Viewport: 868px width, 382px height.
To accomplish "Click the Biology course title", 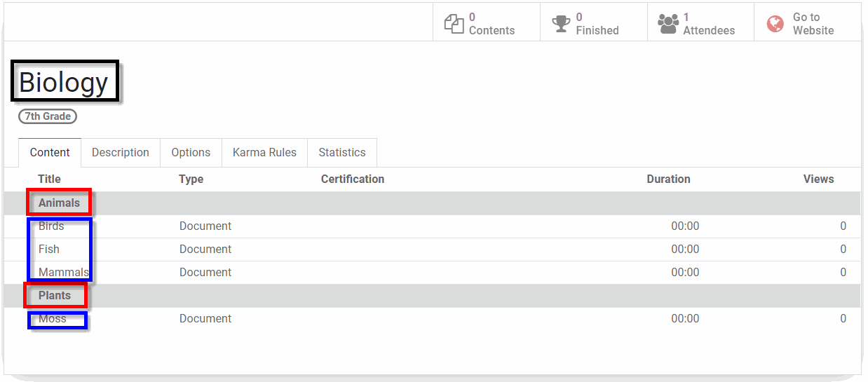I will pyautogui.click(x=64, y=83).
